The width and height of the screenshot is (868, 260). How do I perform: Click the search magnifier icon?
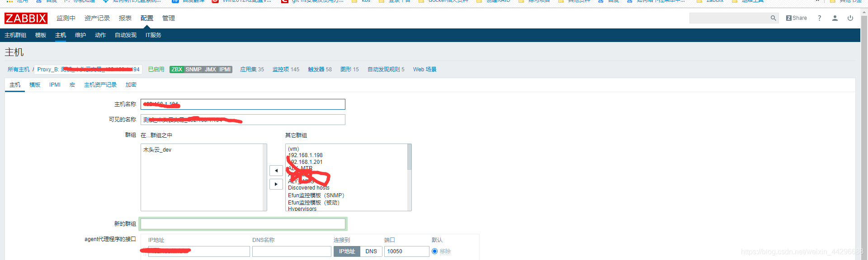(x=774, y=18)
